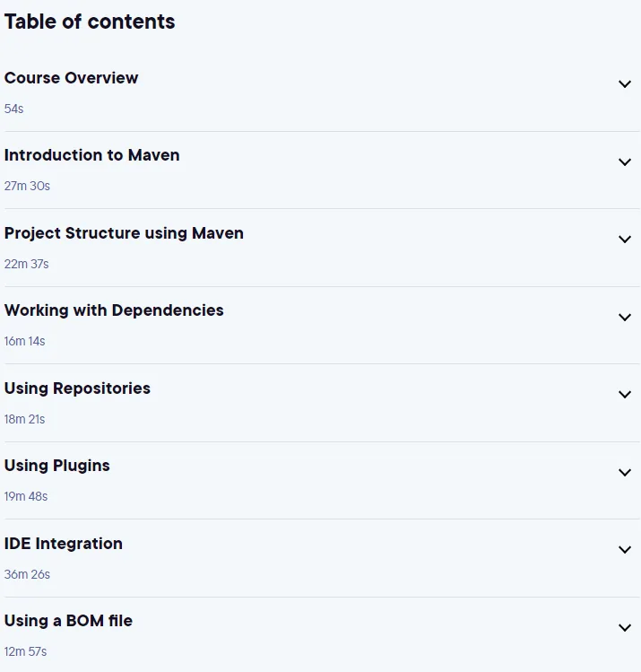The width and height of the screenshot is (641, 672).
Task: Click the 54s duration under Course Overview
Action: 13,109
